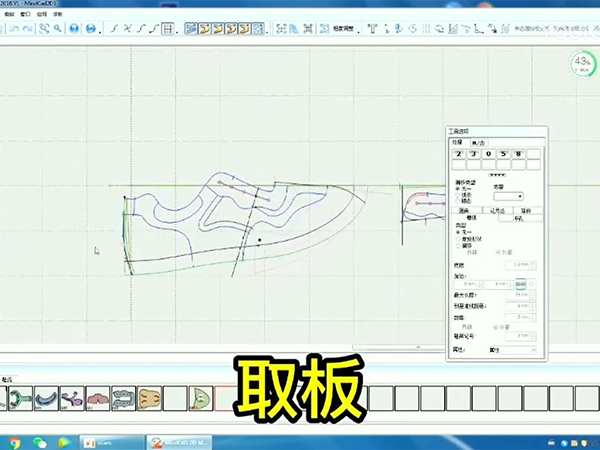Select the first radio under the type section
The height and width of the screenshot is (450, 600).
pos(458,232)
